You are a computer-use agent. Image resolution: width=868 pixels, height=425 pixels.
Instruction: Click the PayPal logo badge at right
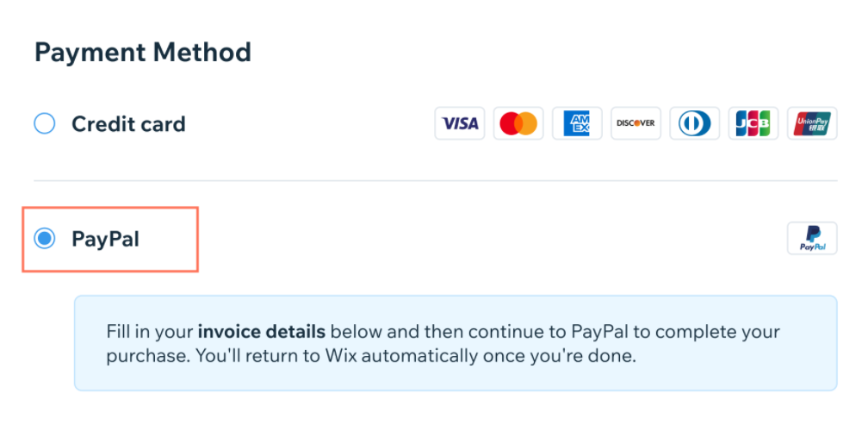pyautogui.click(x=812, y=238)
